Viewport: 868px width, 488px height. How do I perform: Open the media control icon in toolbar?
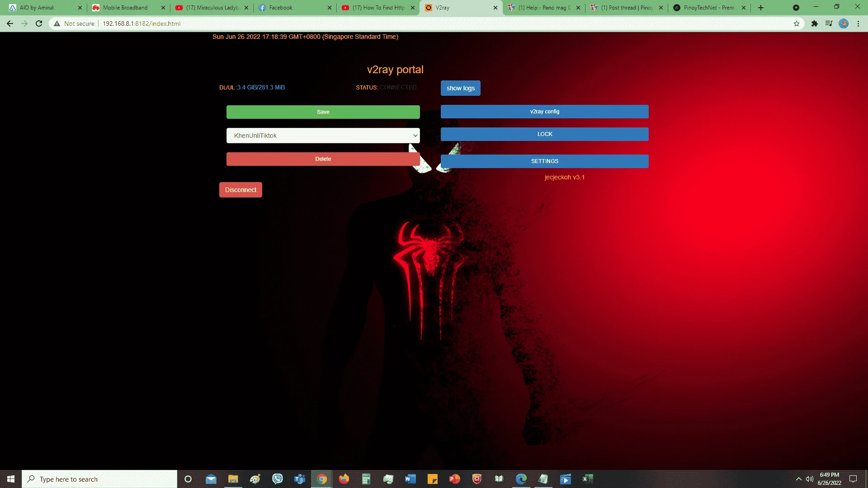[829, 23]
